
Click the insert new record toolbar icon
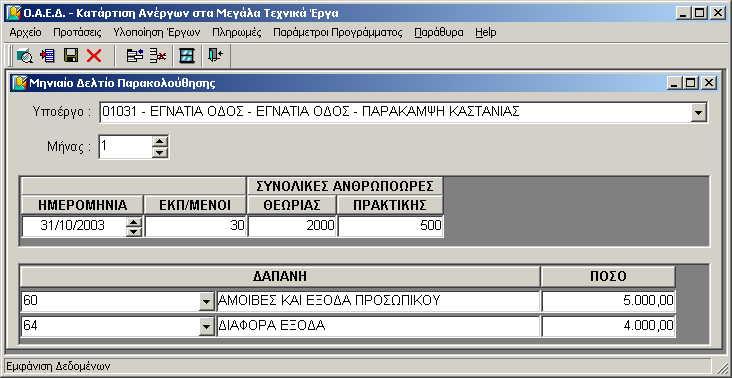[47, 56]
